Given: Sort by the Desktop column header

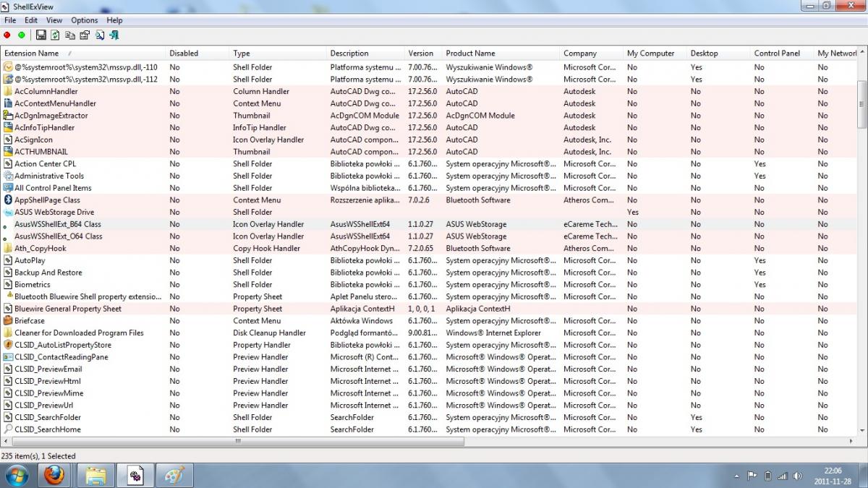Looking at the screenshot, I should pyautogui.click(x=718, y=53).
